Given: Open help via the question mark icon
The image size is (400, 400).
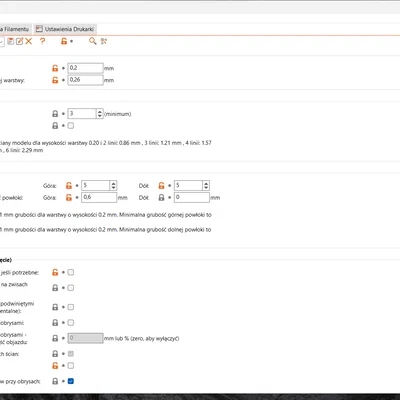Looking at the screenshot, I should tap(42, 41).
